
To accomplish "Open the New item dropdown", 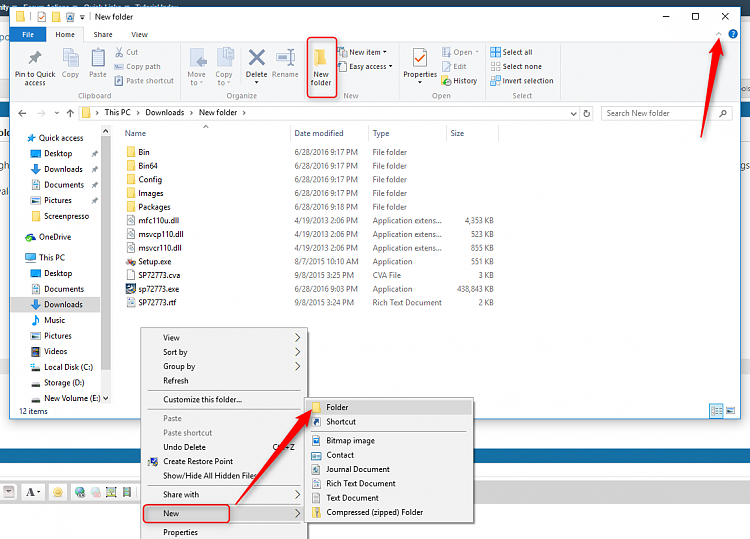I will pos(362,52).
